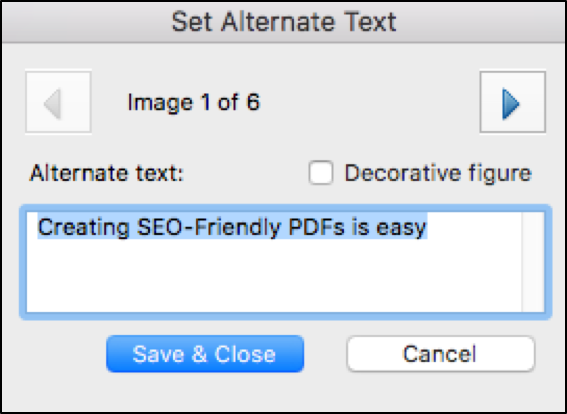Place cursor in word PDFs
The height and width of the screenshot is (414, 567).
pyautogui.click(x=316, y=227)
